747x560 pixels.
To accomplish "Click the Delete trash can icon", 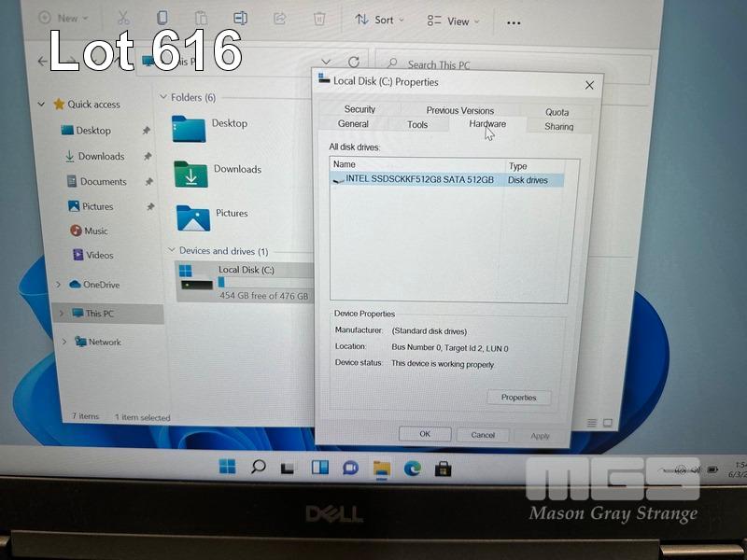I will [x=319, y=19].
